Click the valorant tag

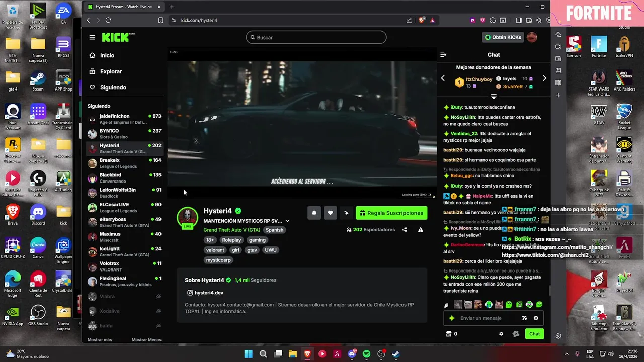[x=215, y=250]
